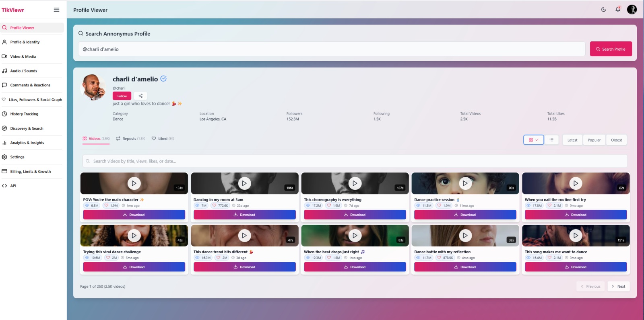Viewport: 644px width, 320px height.
Task: Play 'When the beat drops just right'
Action: [355, 236]
